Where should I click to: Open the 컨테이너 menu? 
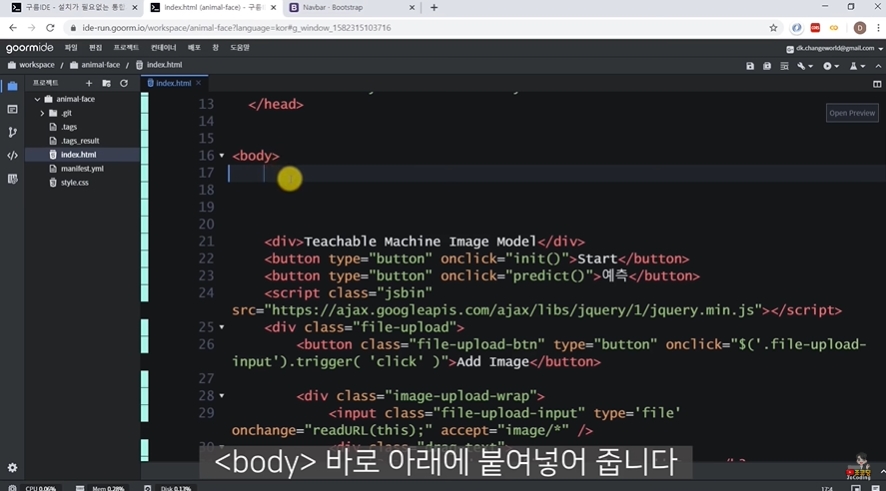point(163,48)
